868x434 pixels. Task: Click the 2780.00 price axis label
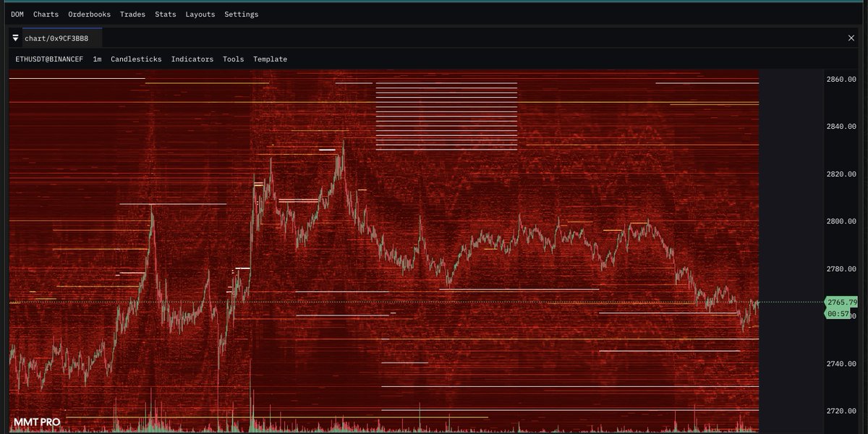841,269
